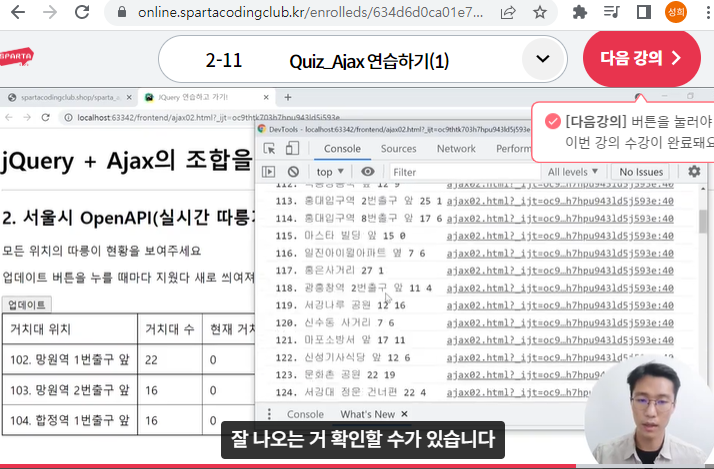Open source link for log line 115

click(560, 235)
